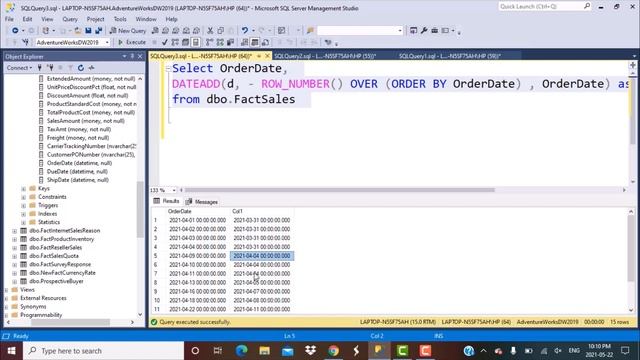Click the OrderDate results column header
The image size is (640, 360).
(x=198, y=211)
